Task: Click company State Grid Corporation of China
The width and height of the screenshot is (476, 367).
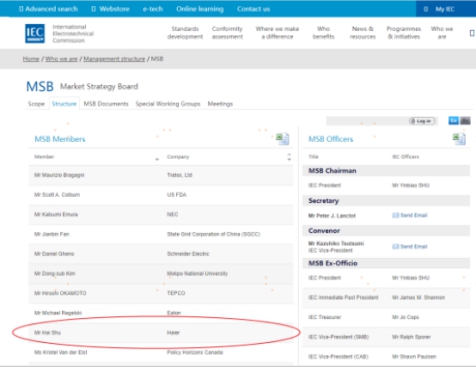Action: click(214, 234)
